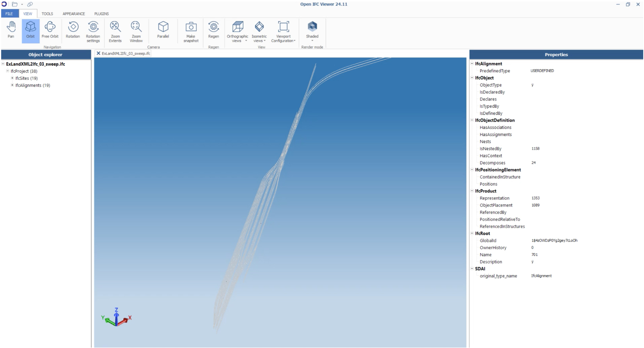The width and height of the screenshot is (644, 348).
Task: Zoom Extents to fit model
Action: pyautogui.click(x=115, y=31)
